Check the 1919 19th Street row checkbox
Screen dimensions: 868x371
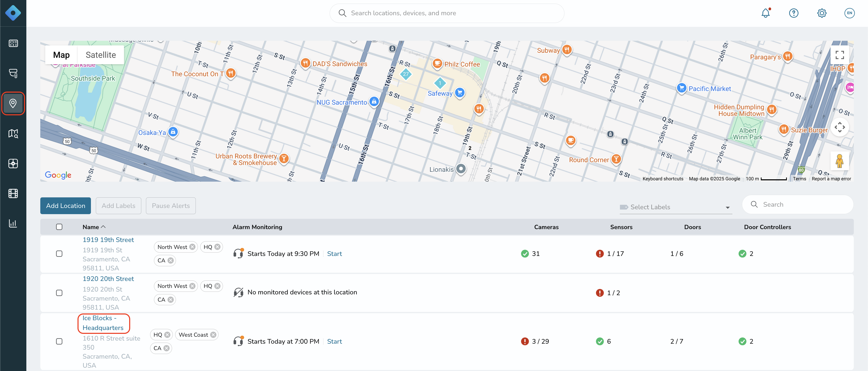coord(59,254)
